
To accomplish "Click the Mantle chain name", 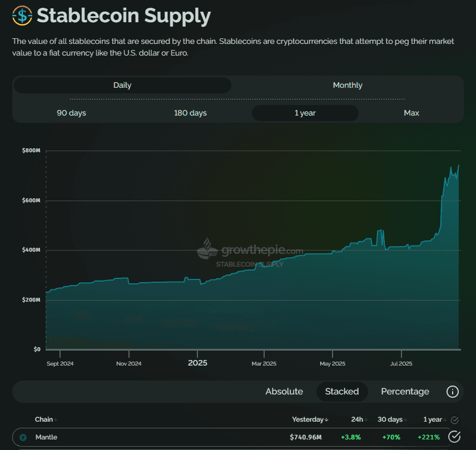I will click(47, 437).
